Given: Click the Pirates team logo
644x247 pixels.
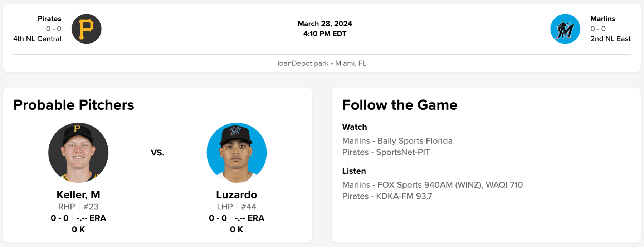Looking at the screenshot, I should (87, 29).
